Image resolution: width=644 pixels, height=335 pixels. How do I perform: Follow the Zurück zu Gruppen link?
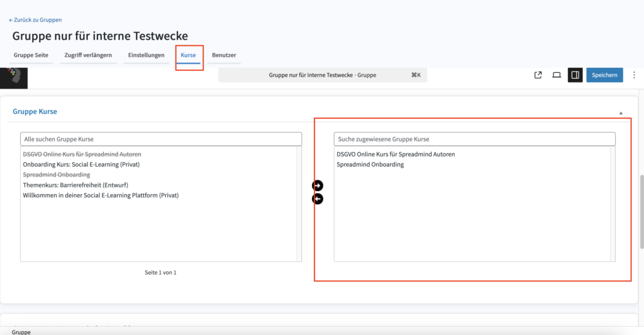click(35, 20)
